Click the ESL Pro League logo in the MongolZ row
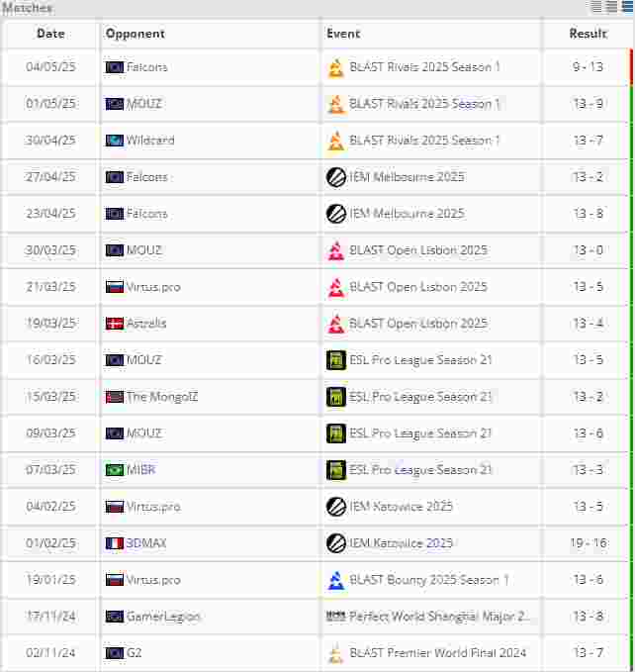The width and height of the screenshot is (635, 672). [336, 397]
